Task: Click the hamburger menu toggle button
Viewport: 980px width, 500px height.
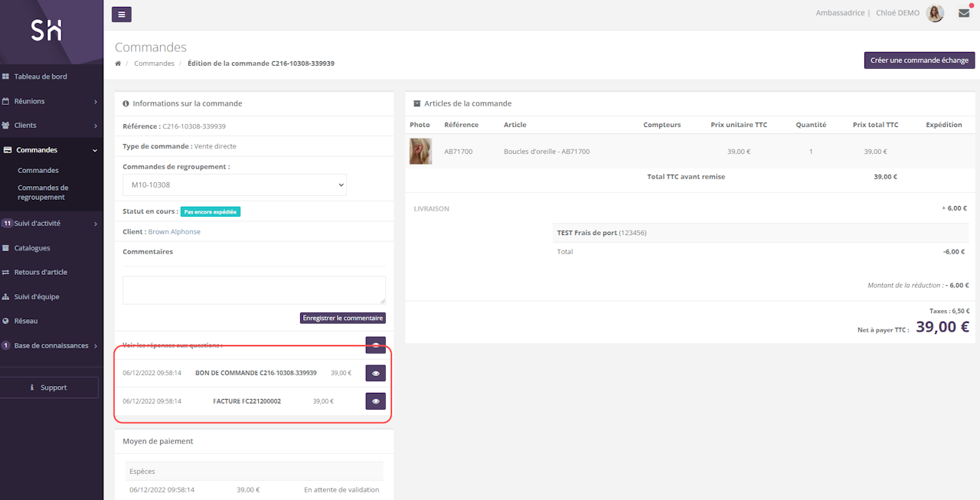Action: 121,14
